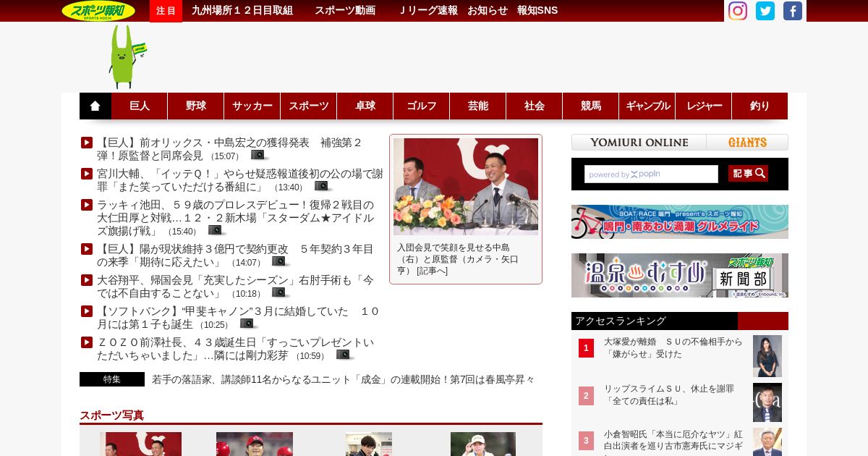Click play arrow before 陽が現状維持 headline

point(87,249)
